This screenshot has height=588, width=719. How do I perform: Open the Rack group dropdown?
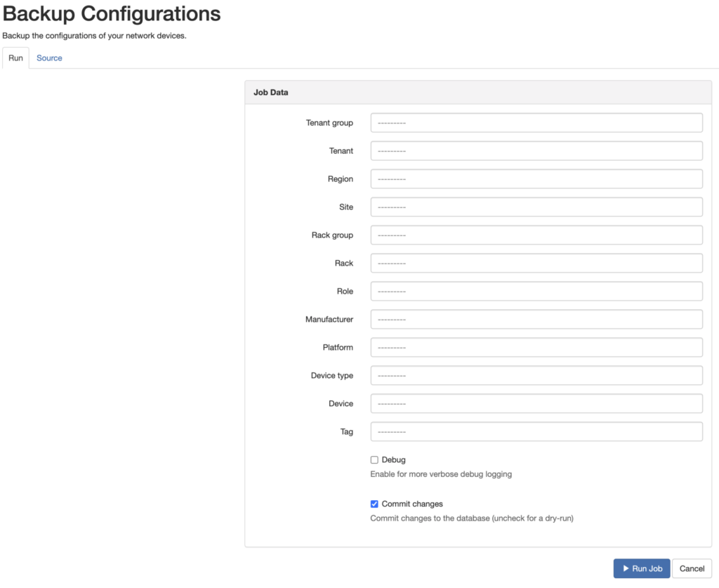pos(536,235)
